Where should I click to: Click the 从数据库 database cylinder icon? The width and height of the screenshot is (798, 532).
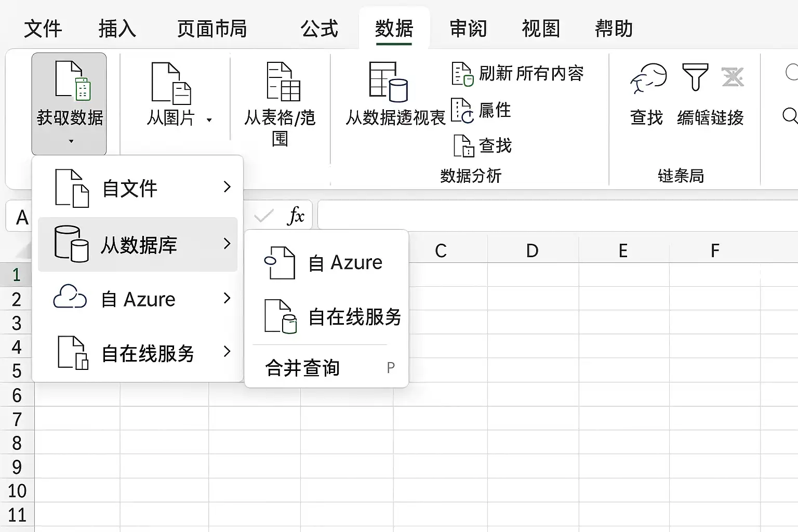click(72, 244)
